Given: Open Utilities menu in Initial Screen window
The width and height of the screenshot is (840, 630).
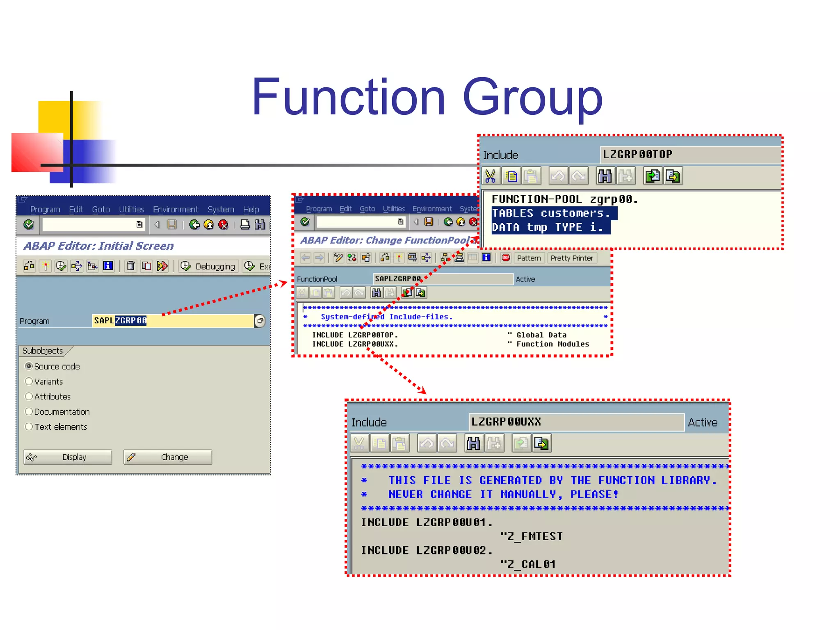Looking at the screenshot, I should coord(132,210).
